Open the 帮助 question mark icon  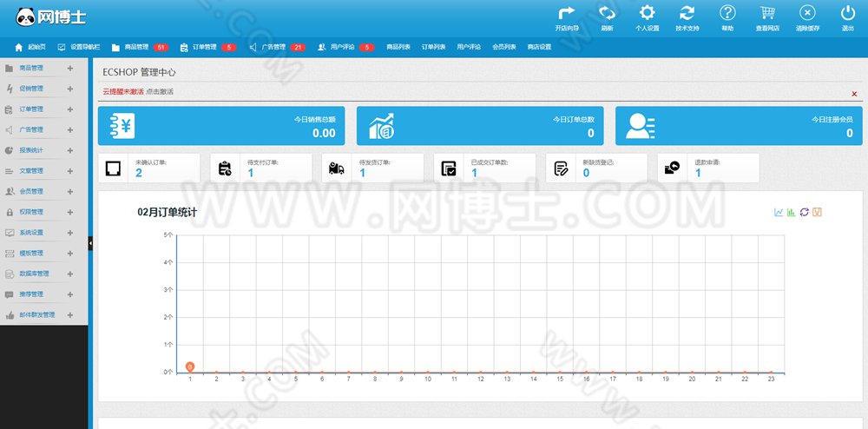tap(727, 13)
